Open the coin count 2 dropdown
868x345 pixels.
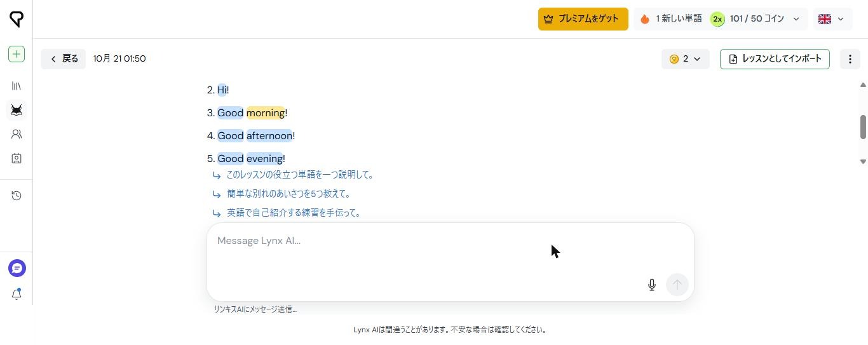tap(685, 59)
